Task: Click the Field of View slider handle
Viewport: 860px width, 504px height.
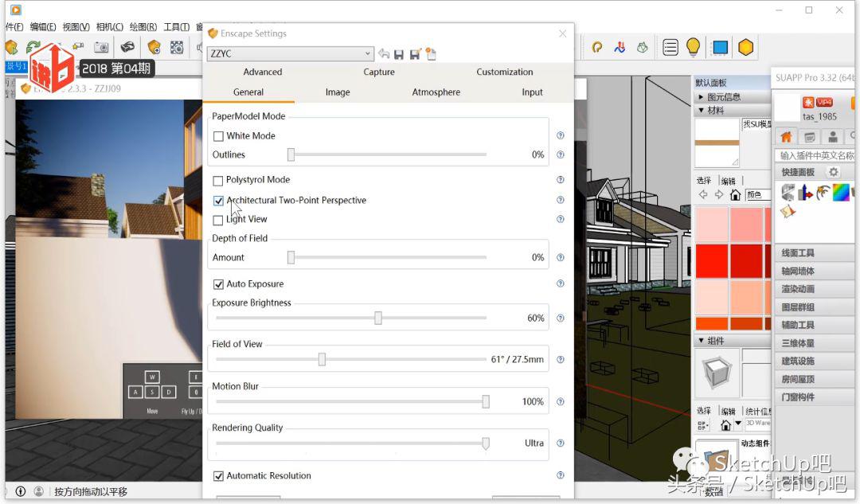Action: pyautogui.click(x=322, y=360)
